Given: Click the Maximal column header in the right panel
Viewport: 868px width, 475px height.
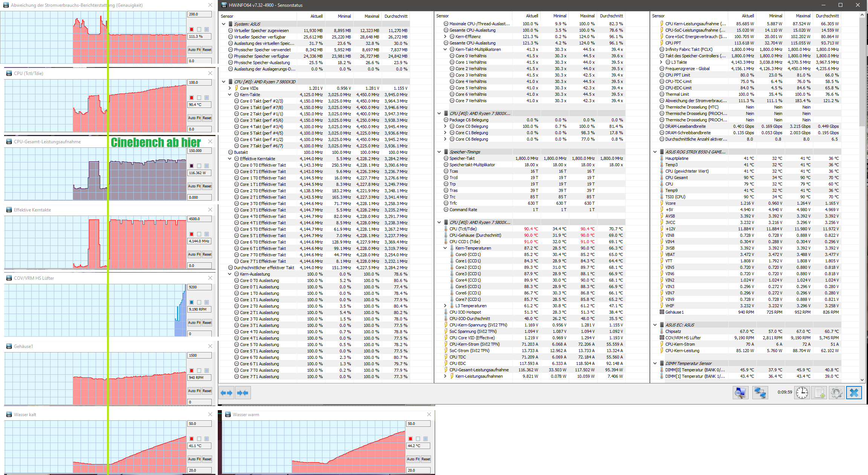Looking at the screenshot, I should point(803,16).
